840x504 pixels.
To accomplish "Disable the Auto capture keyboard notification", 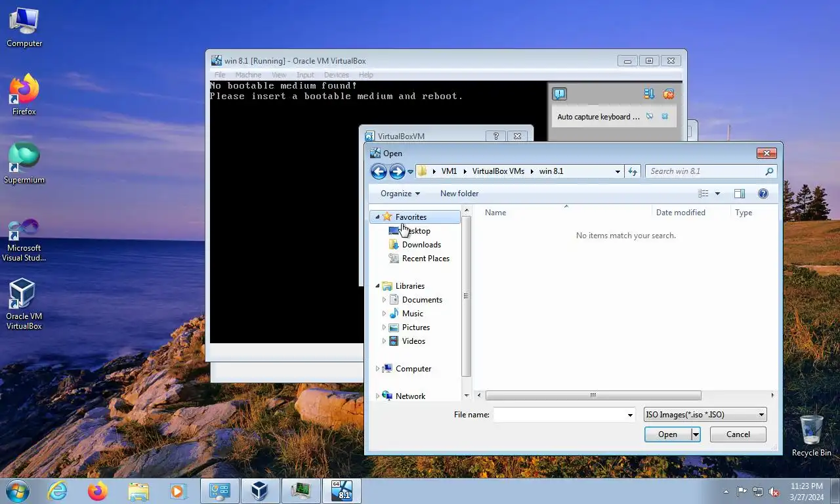I will coord(650,116).
